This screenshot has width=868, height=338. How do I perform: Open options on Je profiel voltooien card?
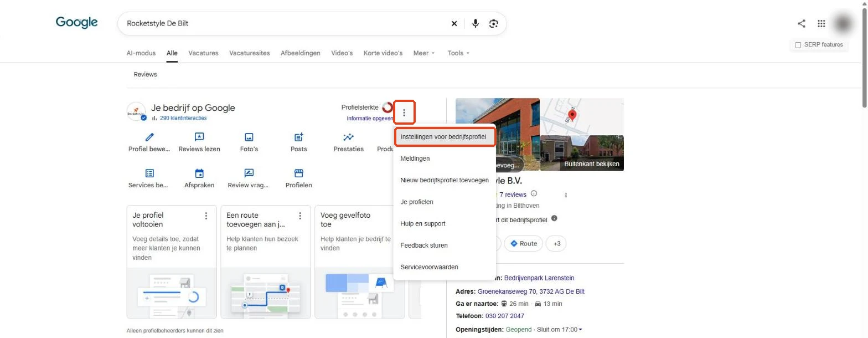pos(206,216)
